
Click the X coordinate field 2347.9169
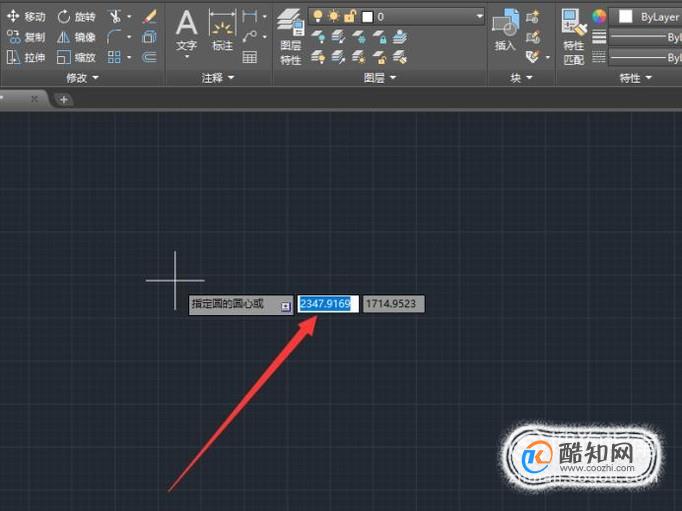[x=328, y=304]
